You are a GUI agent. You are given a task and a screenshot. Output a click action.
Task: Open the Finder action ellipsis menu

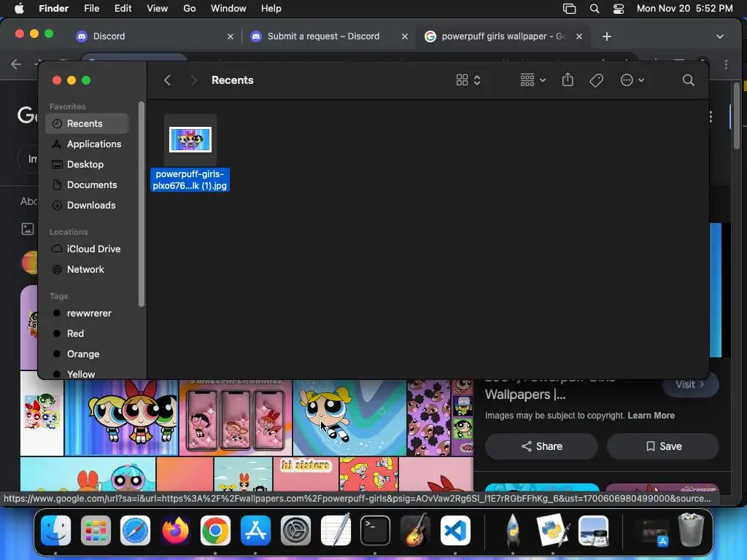(x=632, y=80)
